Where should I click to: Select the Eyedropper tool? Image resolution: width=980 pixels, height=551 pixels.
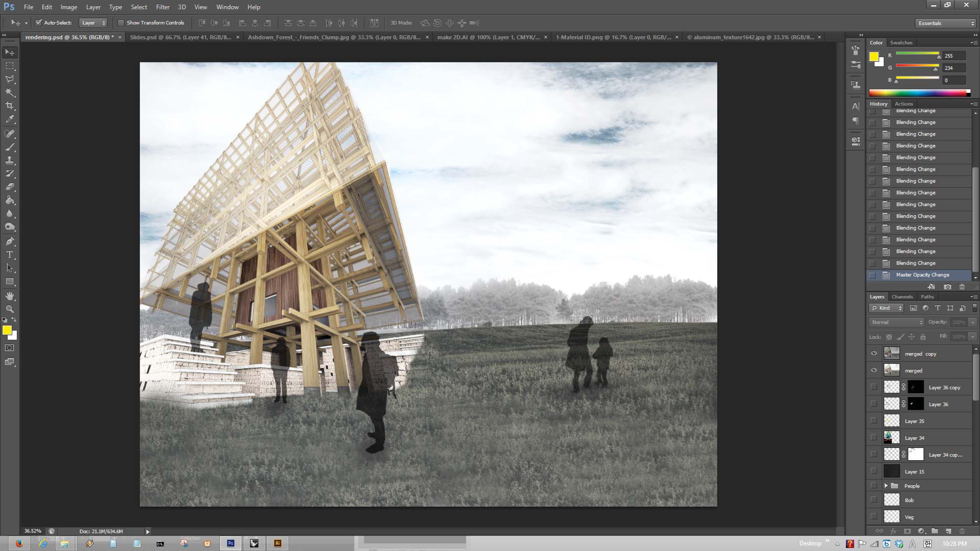[10, 119]
